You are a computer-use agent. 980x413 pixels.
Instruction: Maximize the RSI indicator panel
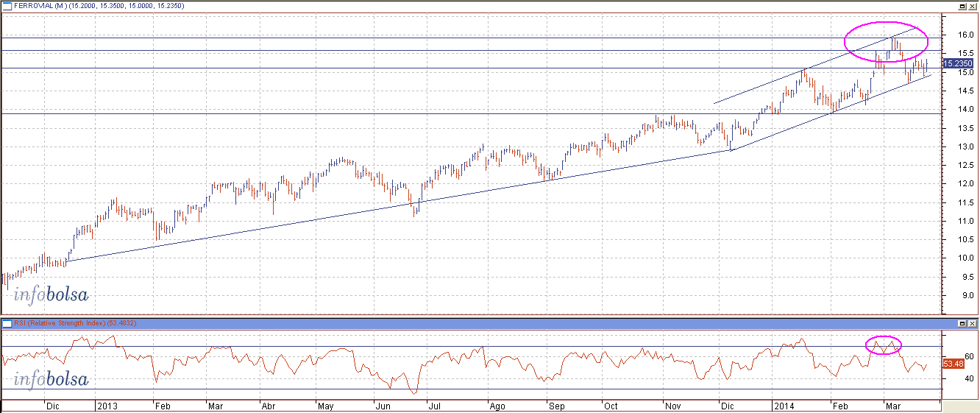pos(962,323)
